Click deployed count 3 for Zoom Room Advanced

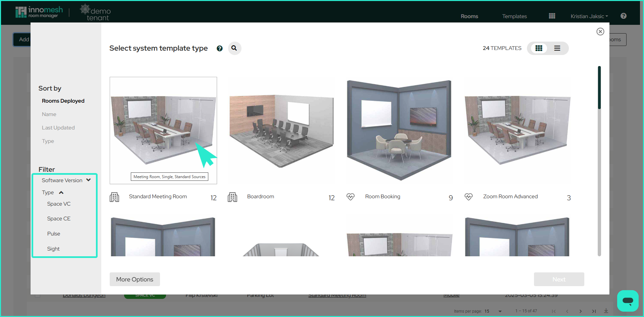pyautogui.click(x=569, y=198)
